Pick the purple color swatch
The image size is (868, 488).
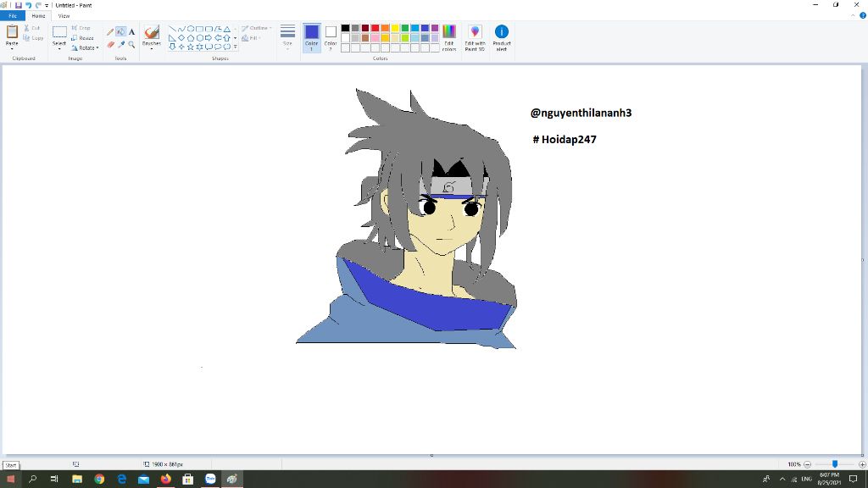coord(435,28)
